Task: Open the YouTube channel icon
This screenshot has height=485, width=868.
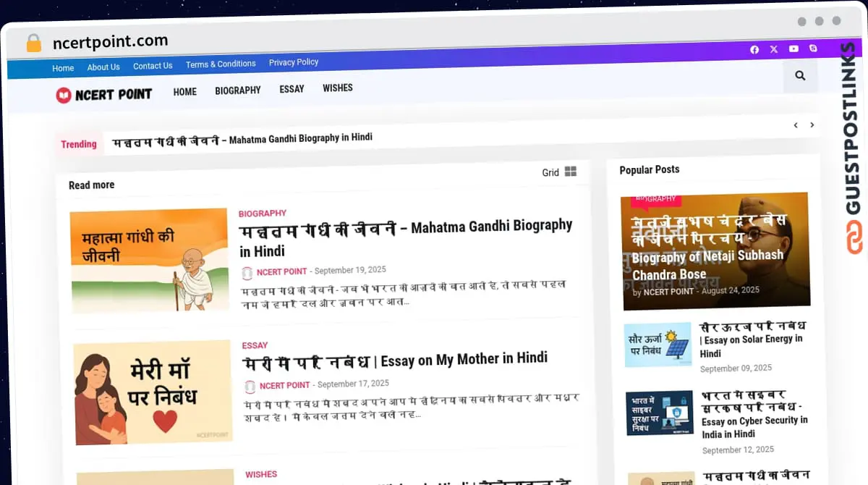Action: tap(793, 48)
